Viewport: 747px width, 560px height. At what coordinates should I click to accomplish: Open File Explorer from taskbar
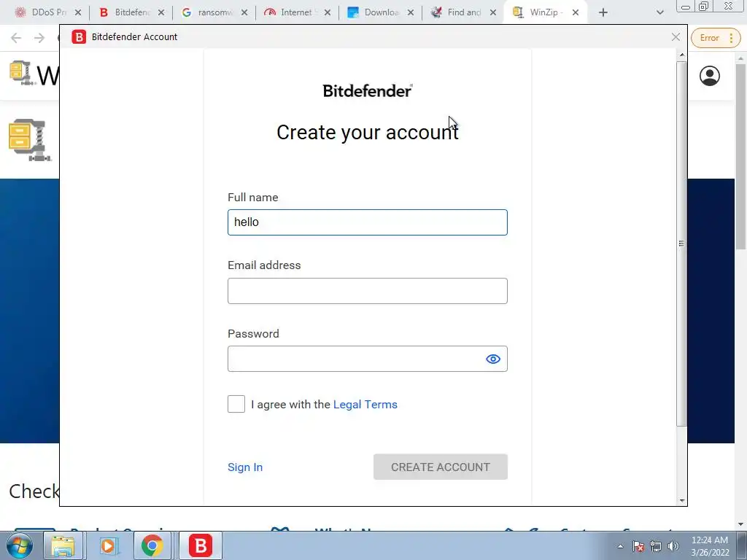coord(63,545)
